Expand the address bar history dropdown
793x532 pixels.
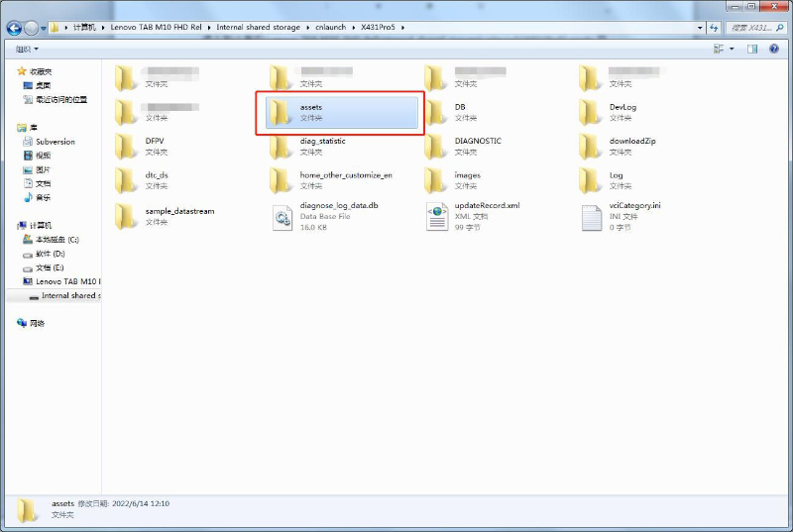[699, 28]
